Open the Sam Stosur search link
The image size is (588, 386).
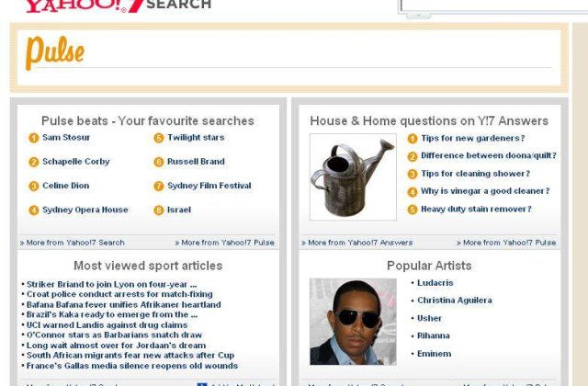[x=66, y=137]
